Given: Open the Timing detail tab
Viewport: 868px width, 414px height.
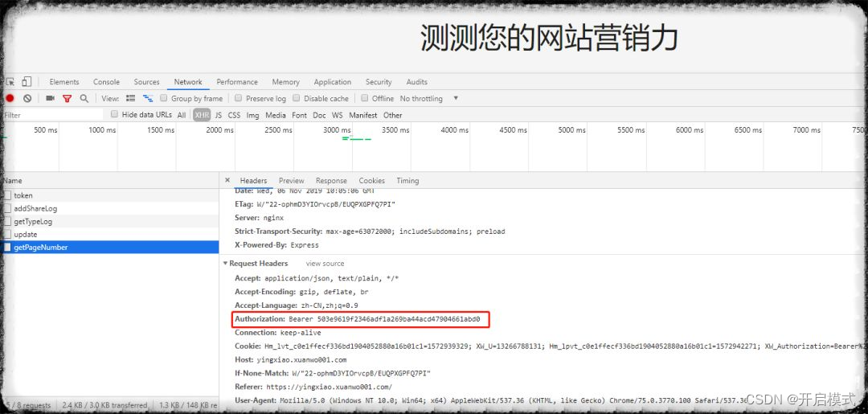Looking at the screenshot, I should (x=407, y=181).
